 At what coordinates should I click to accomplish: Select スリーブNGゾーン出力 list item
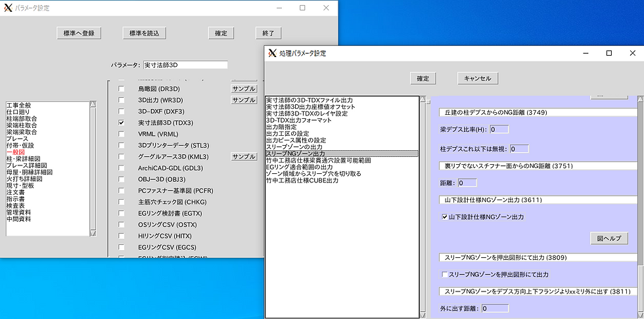[342, 154]
